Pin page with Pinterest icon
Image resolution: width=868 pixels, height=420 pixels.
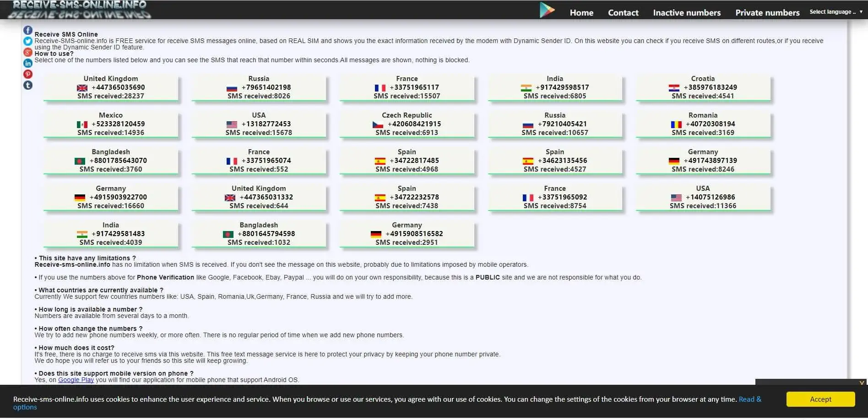point(28,74)
